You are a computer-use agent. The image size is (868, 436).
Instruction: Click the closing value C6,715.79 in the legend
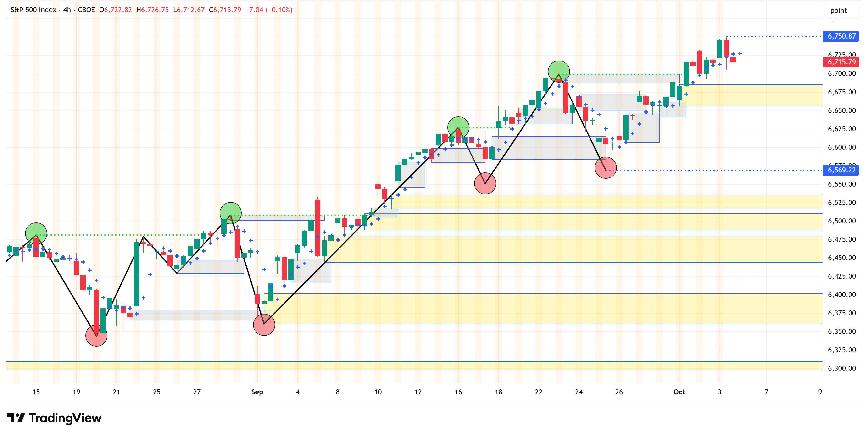pyautogui.click(x=225, y=10)
